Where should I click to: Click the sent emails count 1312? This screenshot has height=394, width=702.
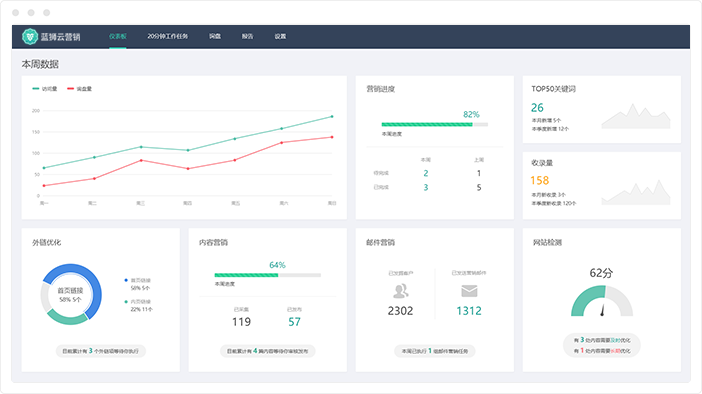click(x=469, y=311)
